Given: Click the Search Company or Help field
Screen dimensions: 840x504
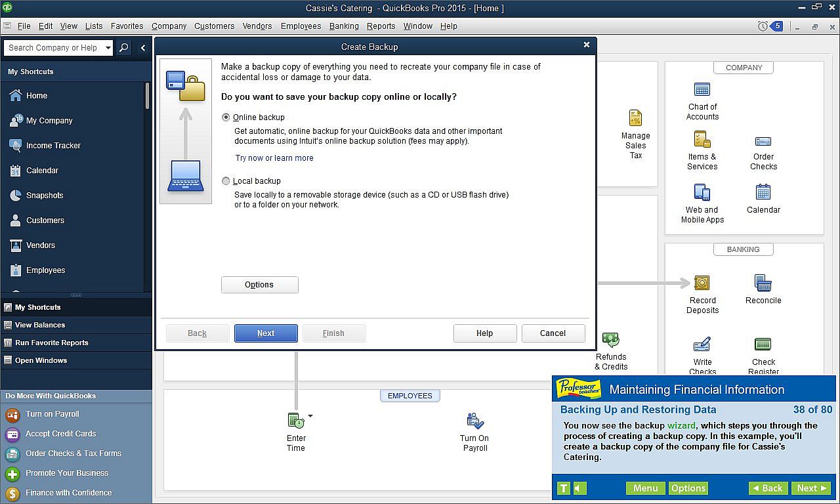Looking at the screenshot, I should click(53, 48).
